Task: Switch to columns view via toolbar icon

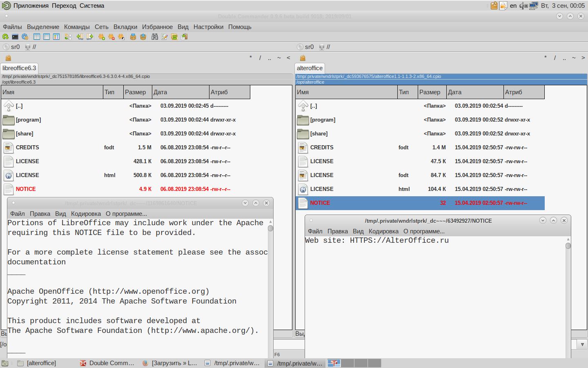Action: coord(47,37)
